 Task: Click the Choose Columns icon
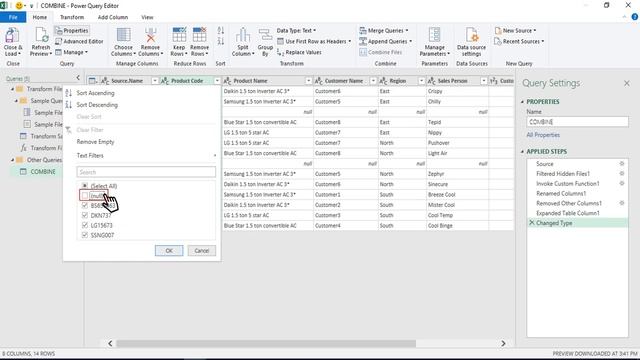pyautogui.click(x=123, y=36)
